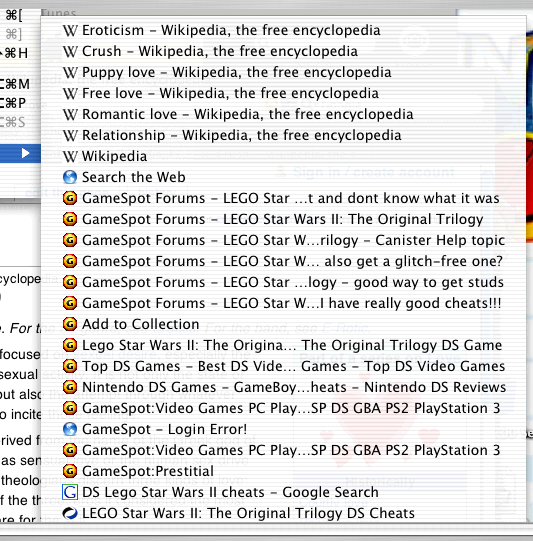Click GameSpot icon beside Nintendo DS Games
Image resolution: width=533 pixels, height=541 pixels.
pyautogui.click(x=70, y=387)
